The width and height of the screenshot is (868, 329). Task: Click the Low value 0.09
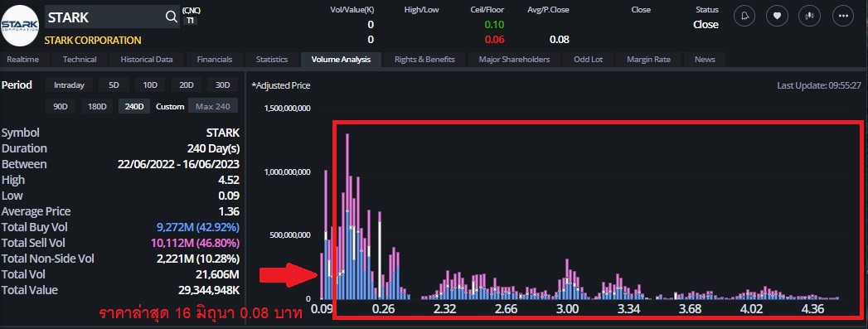pyautogui.click(x=229, y=196)
